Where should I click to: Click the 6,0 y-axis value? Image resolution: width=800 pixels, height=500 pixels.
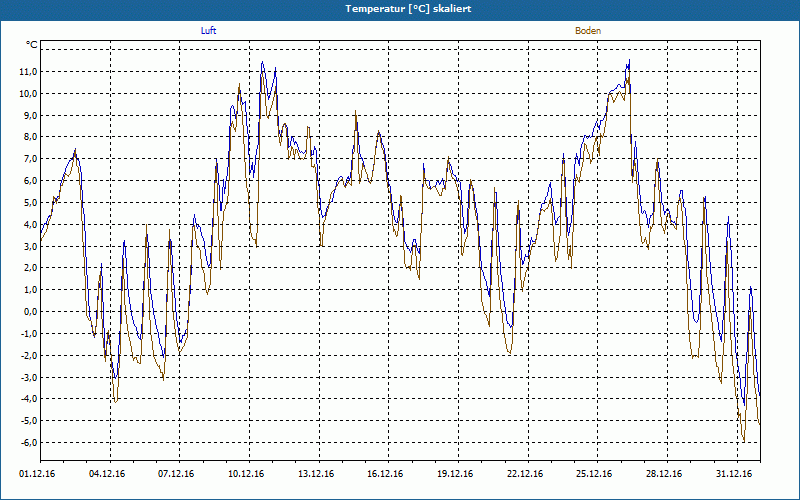[x=30, y=181]
